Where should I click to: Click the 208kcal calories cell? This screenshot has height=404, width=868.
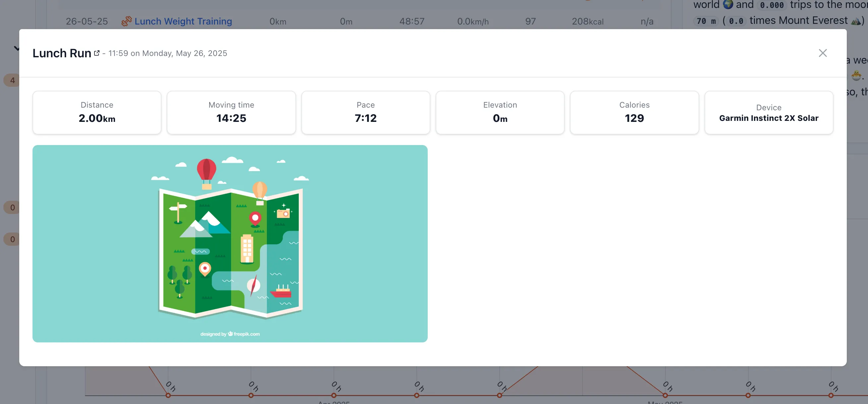point(587,21)
